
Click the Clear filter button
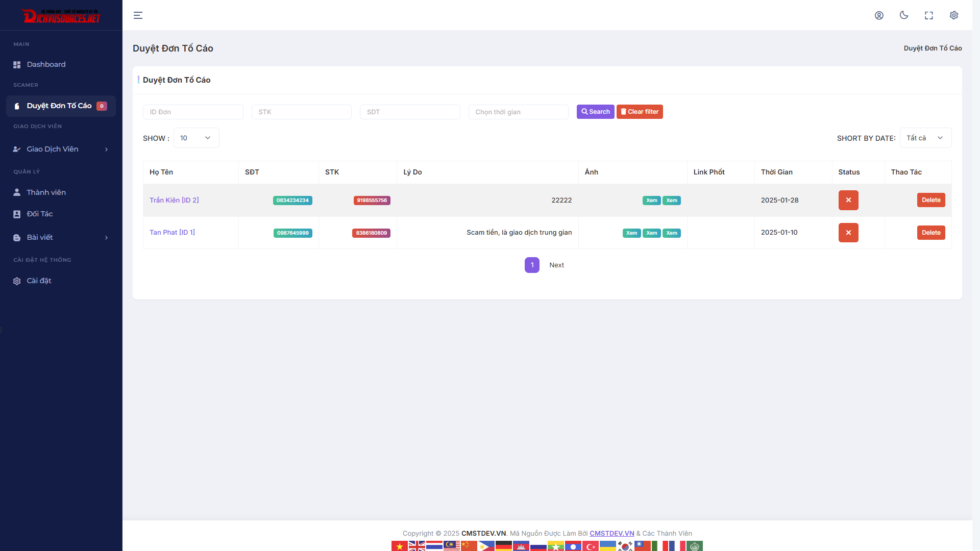pos(640,112)
